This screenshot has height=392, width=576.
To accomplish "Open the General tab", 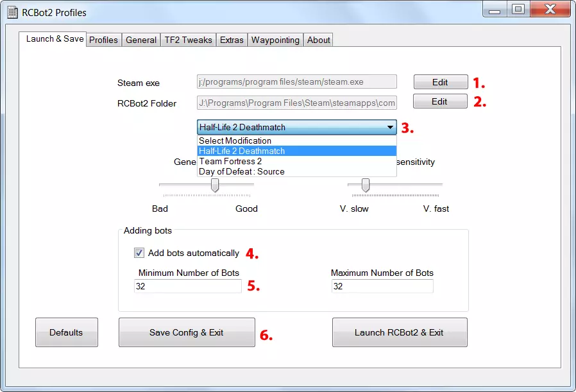I will pos(141,40).
